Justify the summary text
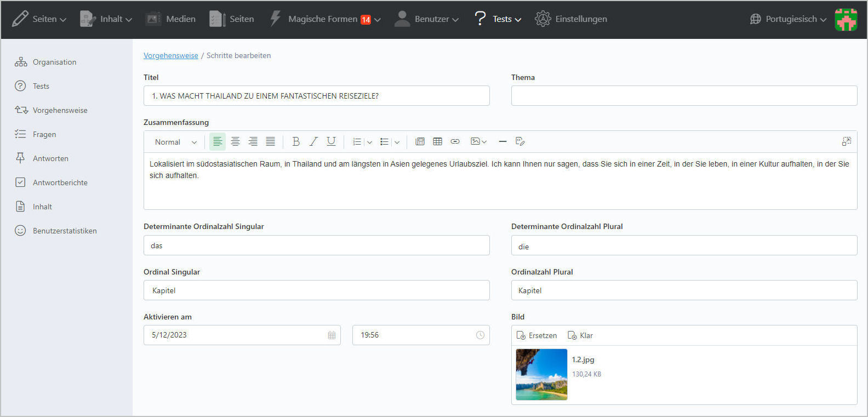 (270, 141)
